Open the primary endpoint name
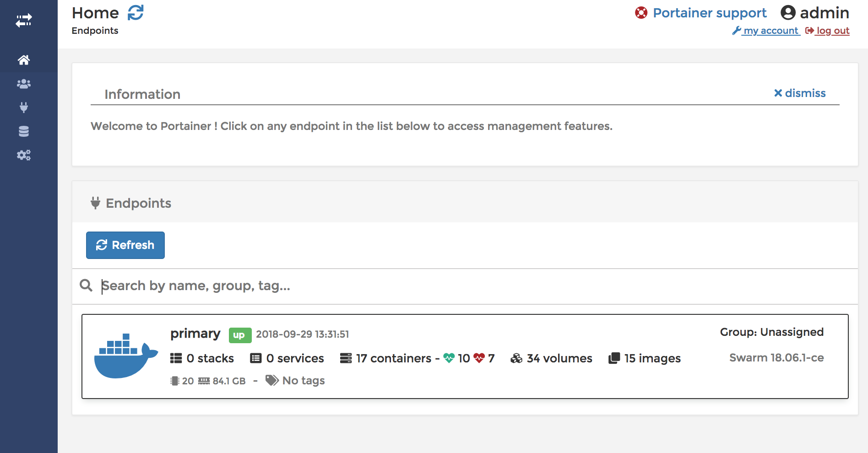Image resolution: width=868 pixels, height=453 pixels. click(195, 334)
